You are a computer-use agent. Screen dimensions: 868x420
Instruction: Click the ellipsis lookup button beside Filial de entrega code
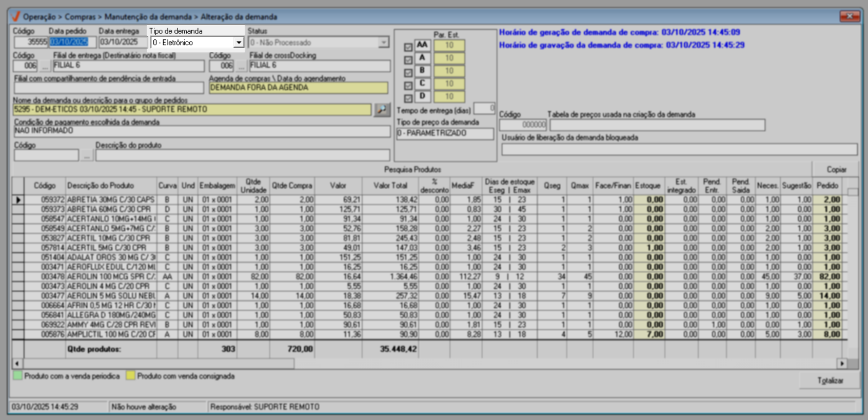click(45, 66)
